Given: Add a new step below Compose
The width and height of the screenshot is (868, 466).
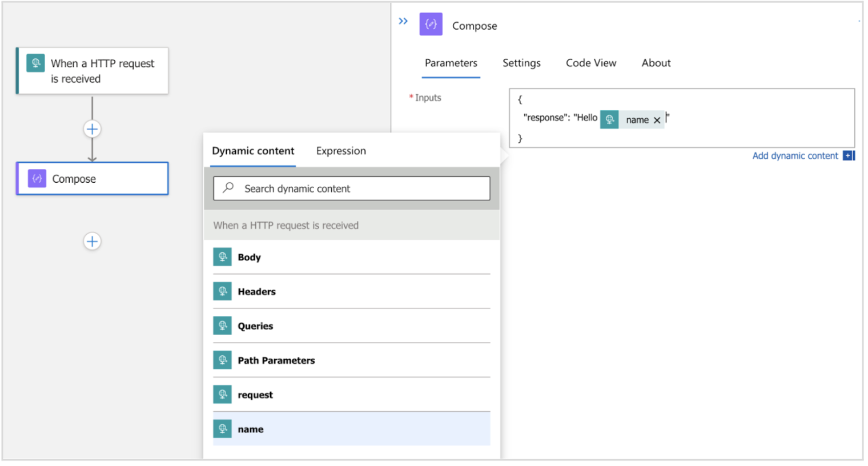Looking at the screenshot, I should tap(92, 242).
